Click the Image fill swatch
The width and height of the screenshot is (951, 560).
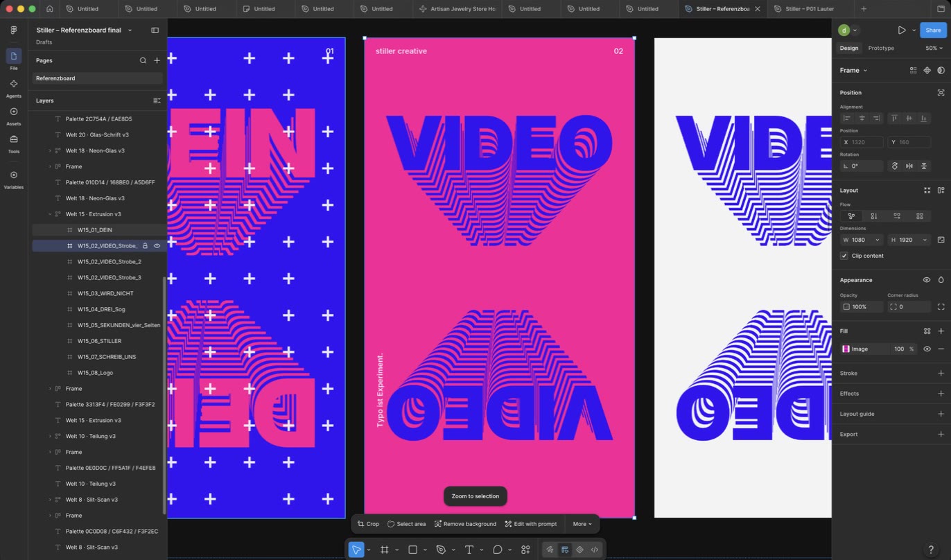click(x=846, y=349)
